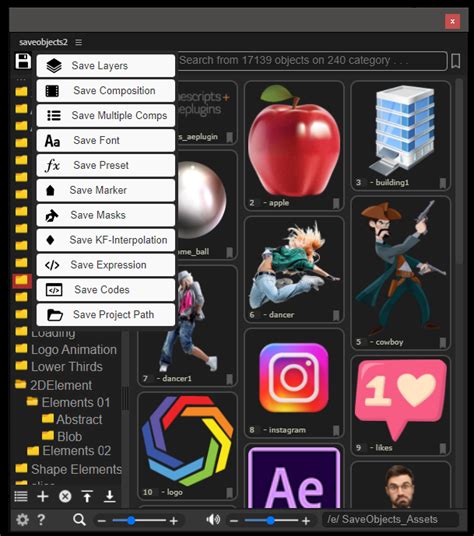Open the saveobjects2 panel menu icon

79,42
